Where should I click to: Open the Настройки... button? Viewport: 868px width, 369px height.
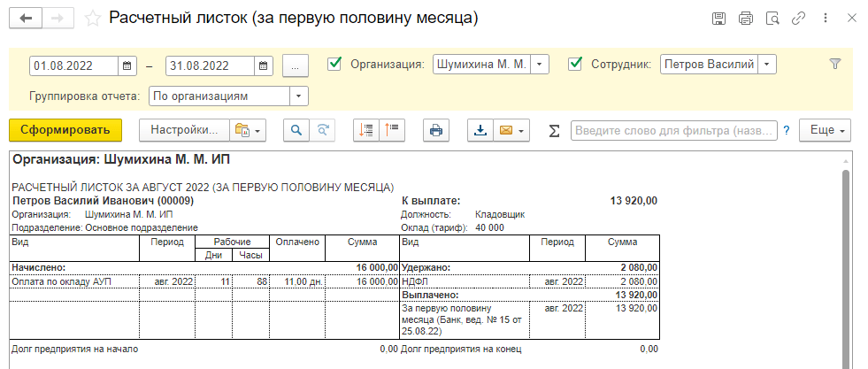click(x=184, y=130)
